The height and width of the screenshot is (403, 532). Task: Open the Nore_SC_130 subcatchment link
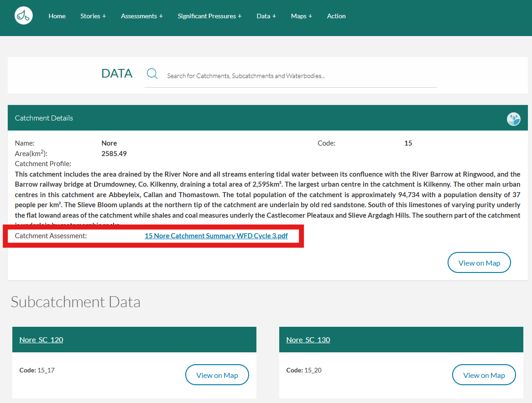click(308, 340)
